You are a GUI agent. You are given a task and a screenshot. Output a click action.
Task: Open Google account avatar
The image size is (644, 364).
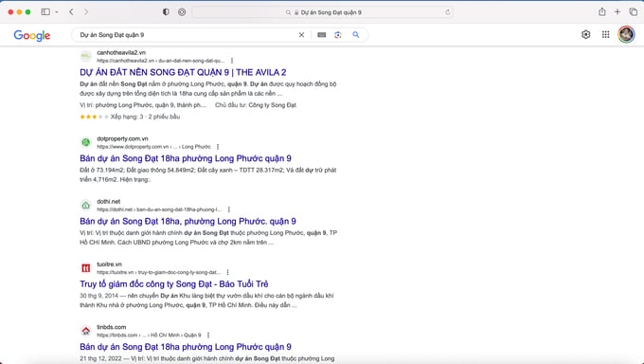[x=626, y=34]
